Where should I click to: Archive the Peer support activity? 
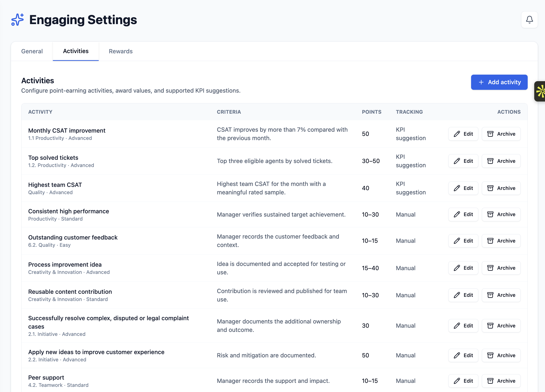[501, 381]
